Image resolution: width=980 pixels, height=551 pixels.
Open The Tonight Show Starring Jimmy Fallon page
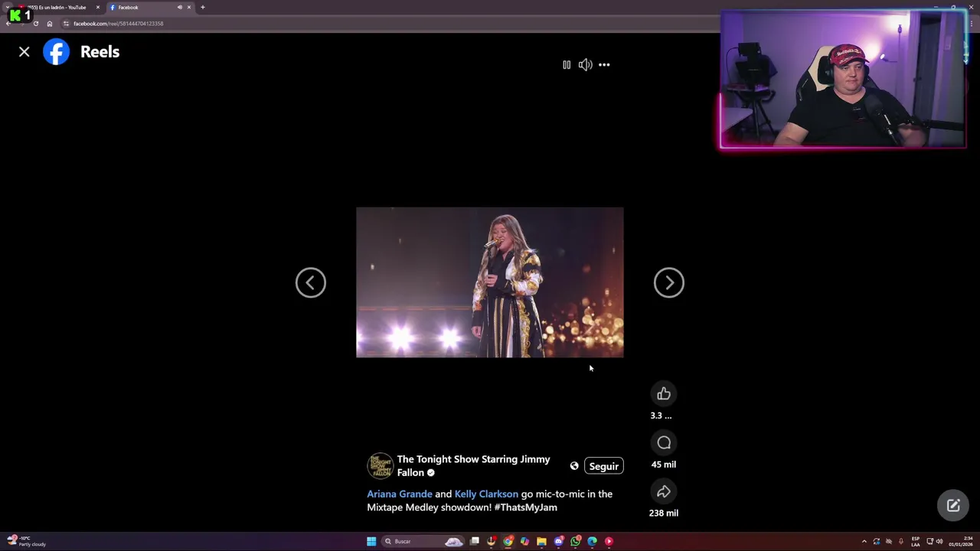[x=473, y=466]
